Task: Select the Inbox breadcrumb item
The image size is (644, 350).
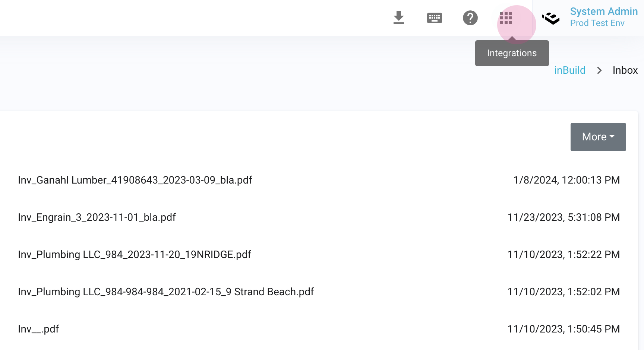Action: 625,70
